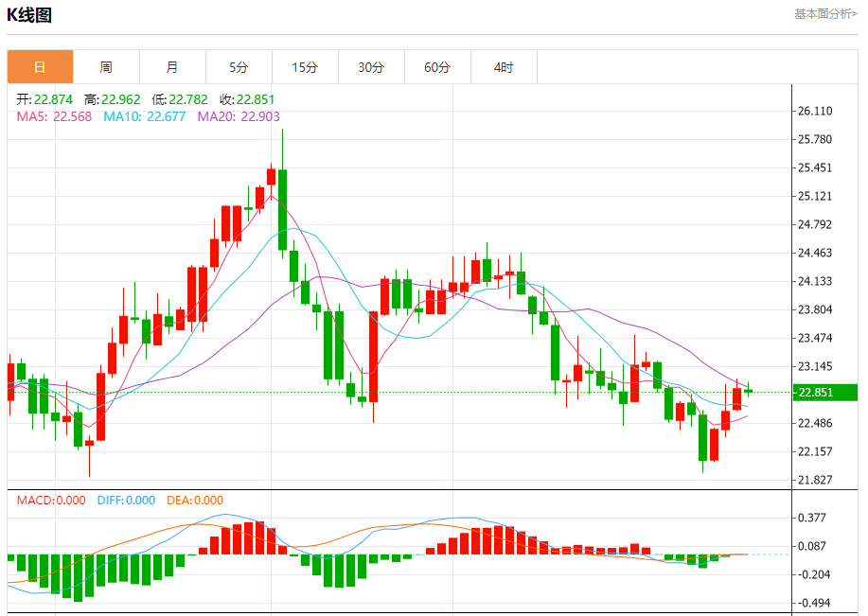View the 4时 timeframe chart
The image size is (868, 616).
(x=504, y=67)
